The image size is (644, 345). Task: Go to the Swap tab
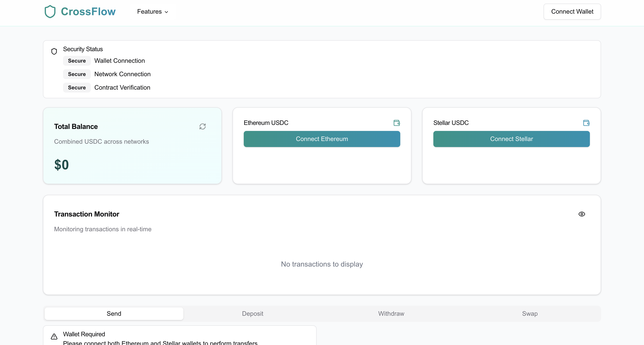click(x=530, y=313)
